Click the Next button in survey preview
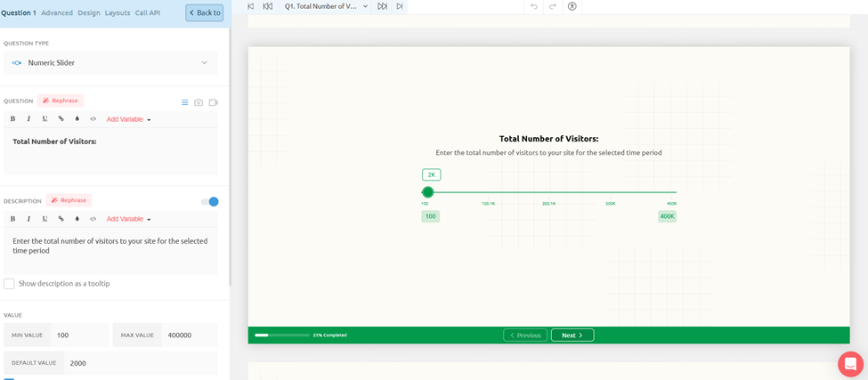 click(572, 336)
